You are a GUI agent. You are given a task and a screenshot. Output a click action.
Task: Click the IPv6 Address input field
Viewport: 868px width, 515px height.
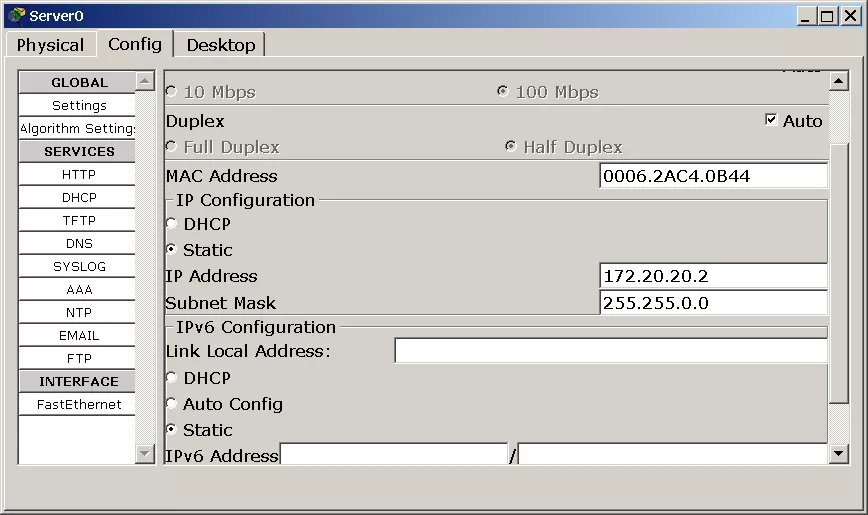tap(394, 454)
